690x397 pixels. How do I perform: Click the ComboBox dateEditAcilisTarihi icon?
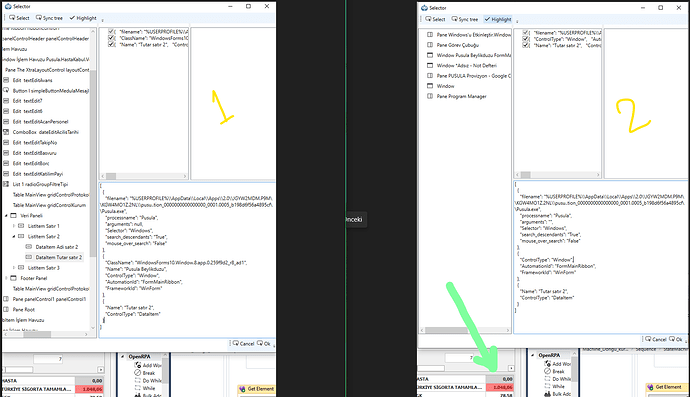point(6,132)
